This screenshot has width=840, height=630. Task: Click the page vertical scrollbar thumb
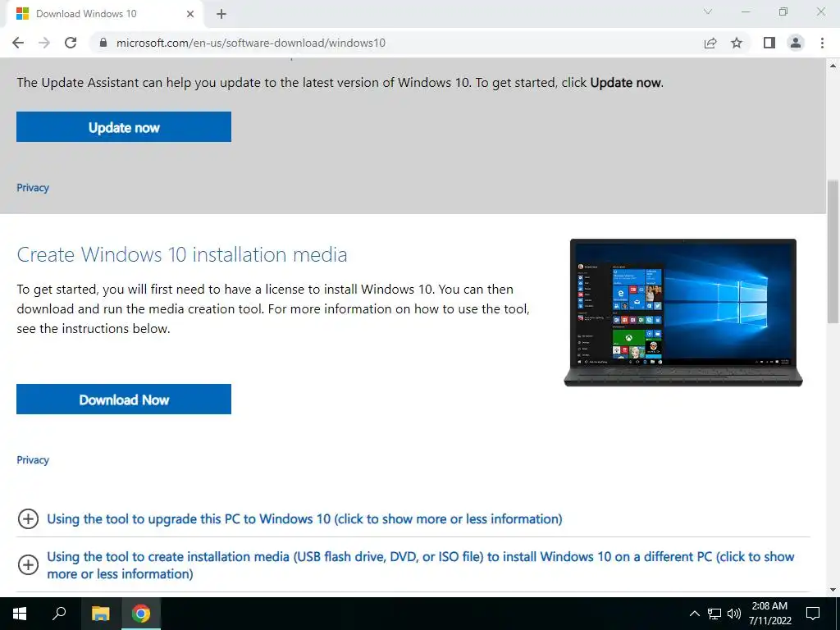[833, 252]
